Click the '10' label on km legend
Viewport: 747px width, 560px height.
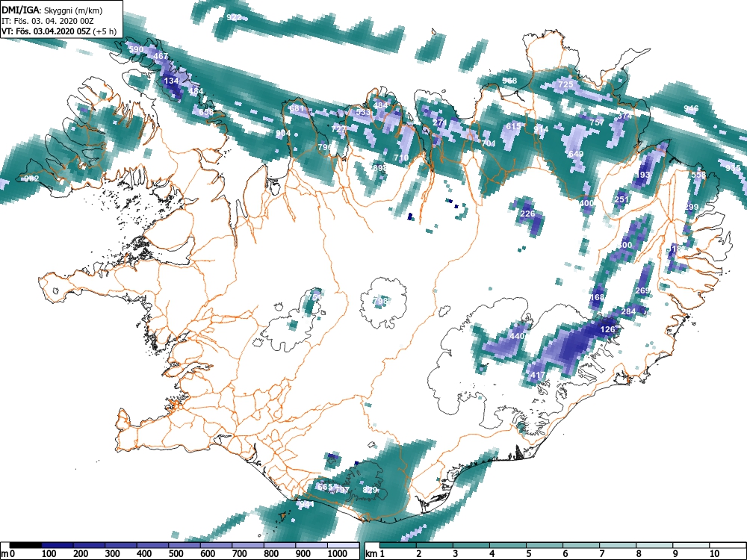pos(713,553)
